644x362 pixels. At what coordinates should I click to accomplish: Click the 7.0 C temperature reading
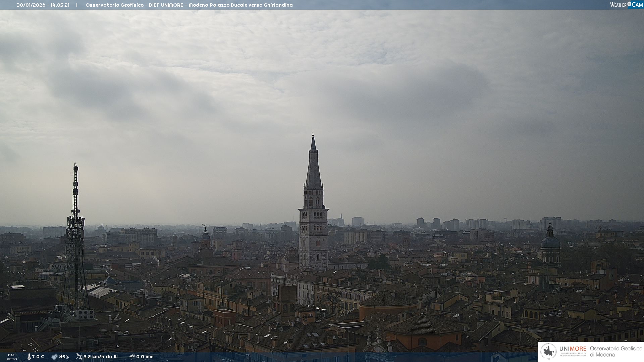tap(38, 357)
